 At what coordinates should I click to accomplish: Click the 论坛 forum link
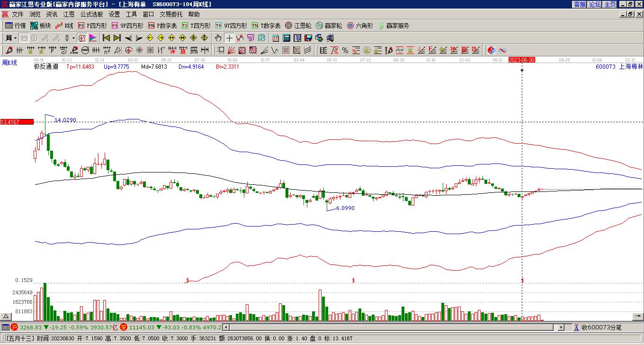coord(595,4)
